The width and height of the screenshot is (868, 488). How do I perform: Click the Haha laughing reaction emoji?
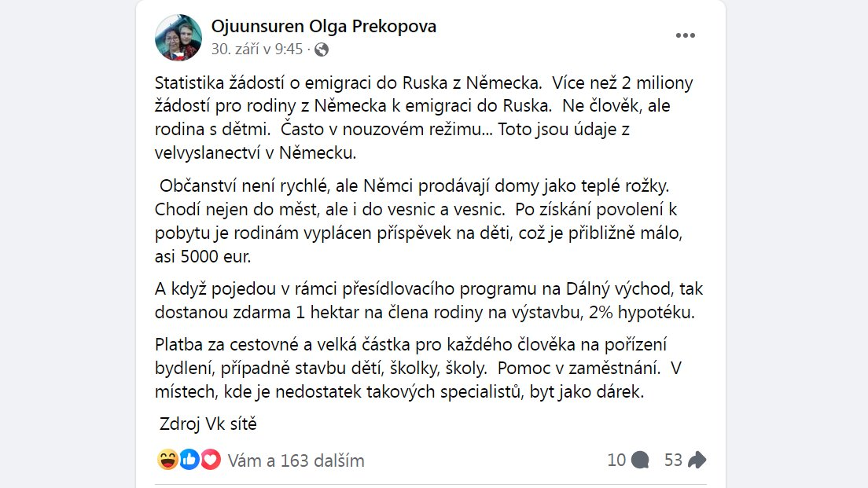167,460
